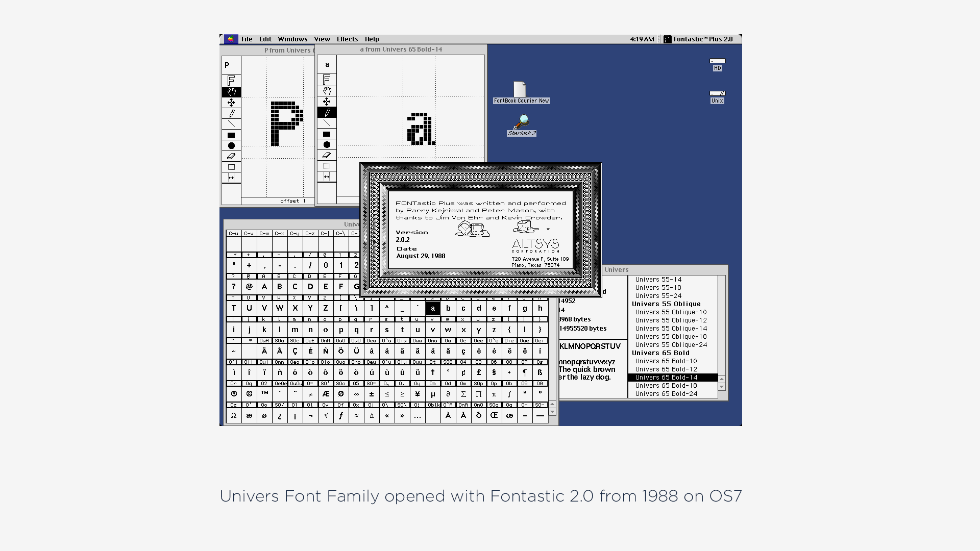Screen dimensions: 980x551
Task: Select the marquee selection tool in 'a' window
Action: (x=327, y=166)
